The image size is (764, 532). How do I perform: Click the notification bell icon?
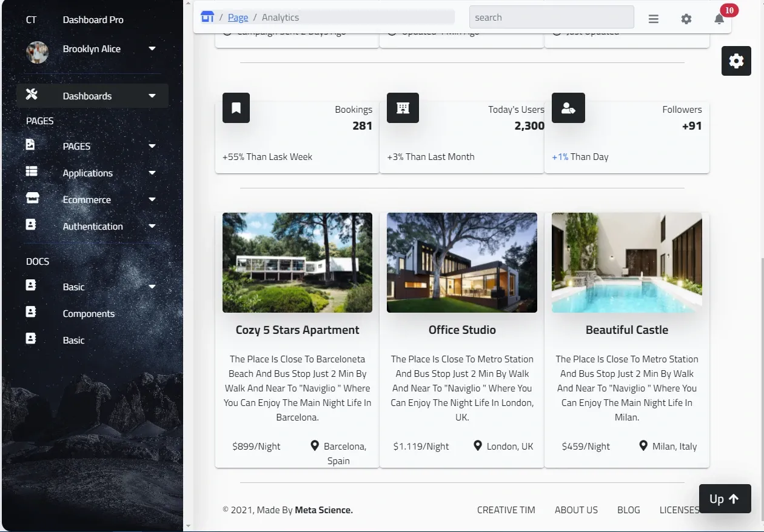click(719, 19)
